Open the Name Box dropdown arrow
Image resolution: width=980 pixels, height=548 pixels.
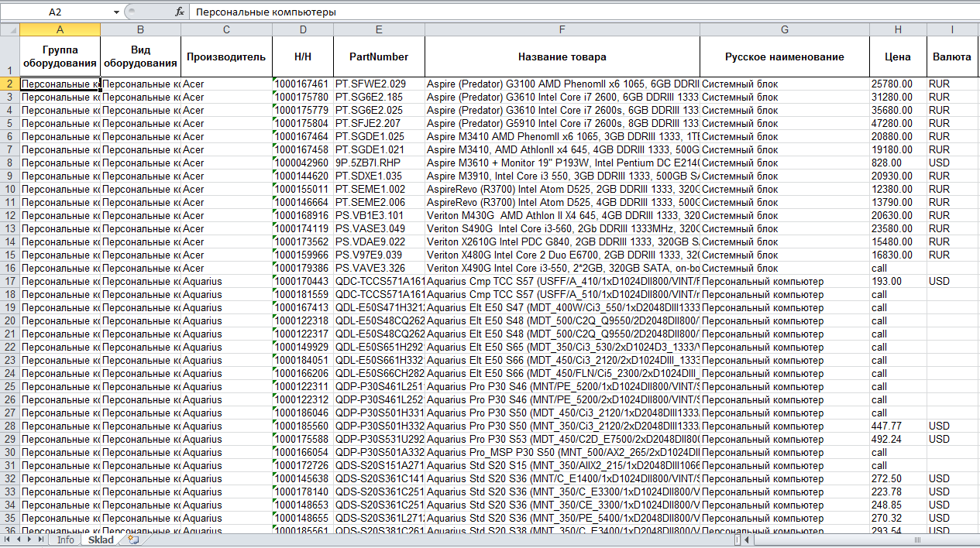(116, 12)
